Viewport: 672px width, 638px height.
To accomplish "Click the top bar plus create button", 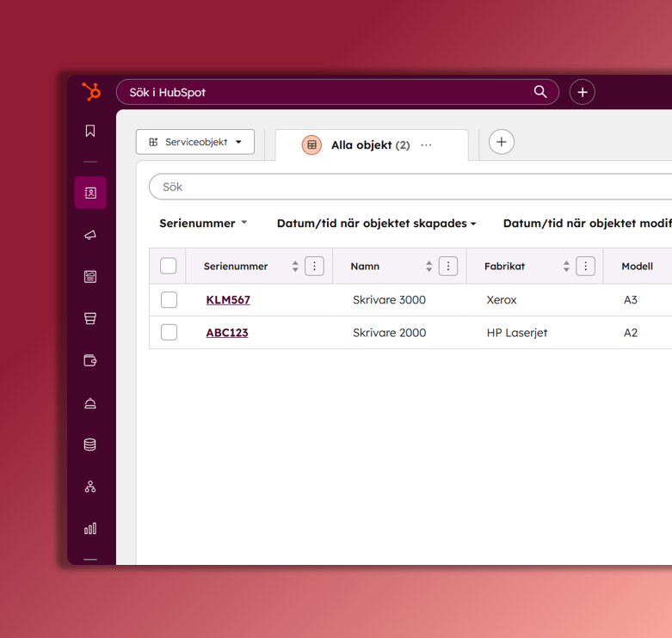I will click(582, 92).
